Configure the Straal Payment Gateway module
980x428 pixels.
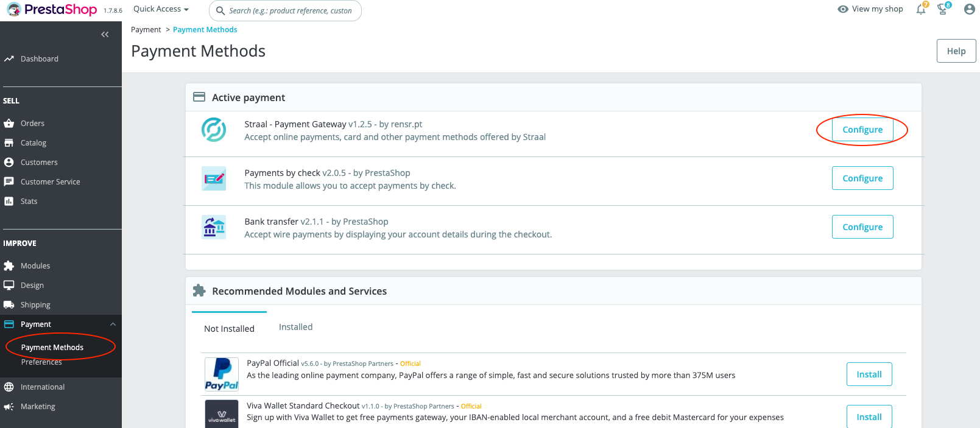pyautogui.click(x=862, y=130)
